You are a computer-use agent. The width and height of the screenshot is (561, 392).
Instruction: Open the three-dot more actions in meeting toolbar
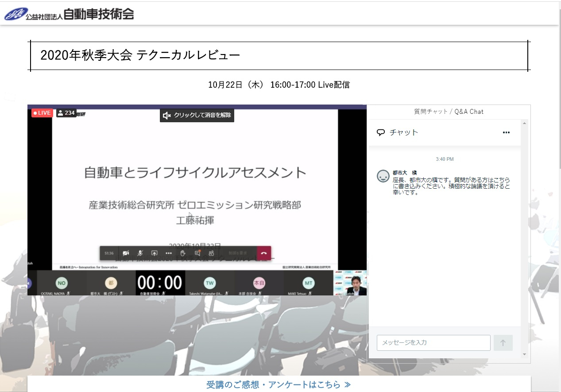coord(168,253)
